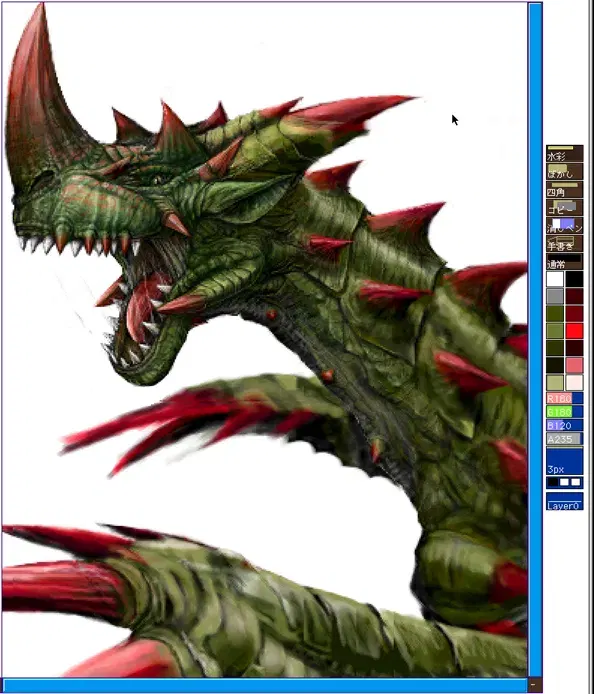594x694 pixels.
Task: Pick the olive green swatch beside bright red
Action: point(555,331)
